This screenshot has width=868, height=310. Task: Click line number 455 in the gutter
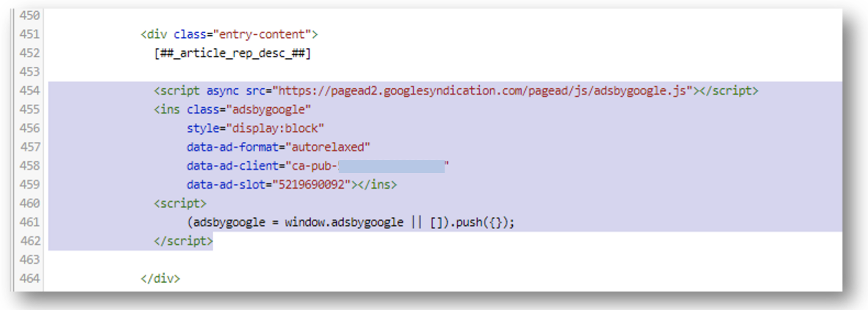pyautogui.click(x=29, y=110)
